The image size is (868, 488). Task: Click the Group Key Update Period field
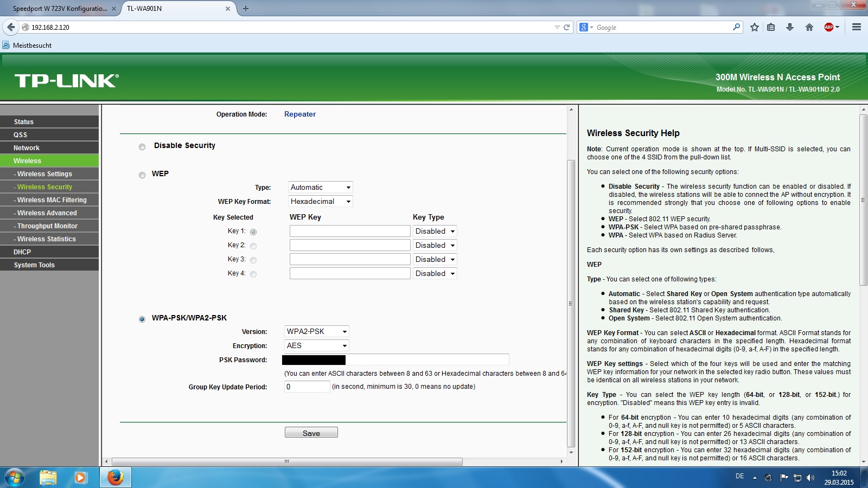pos(307,387)
